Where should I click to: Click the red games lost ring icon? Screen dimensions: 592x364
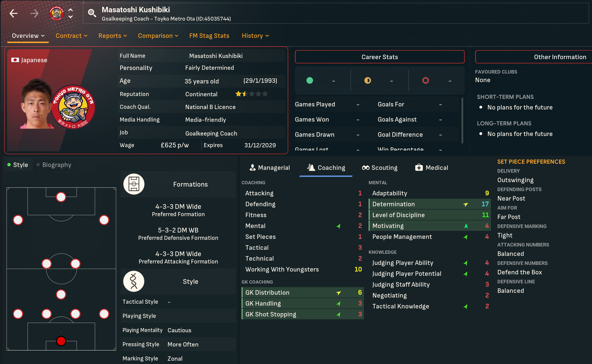pos(425,80)
